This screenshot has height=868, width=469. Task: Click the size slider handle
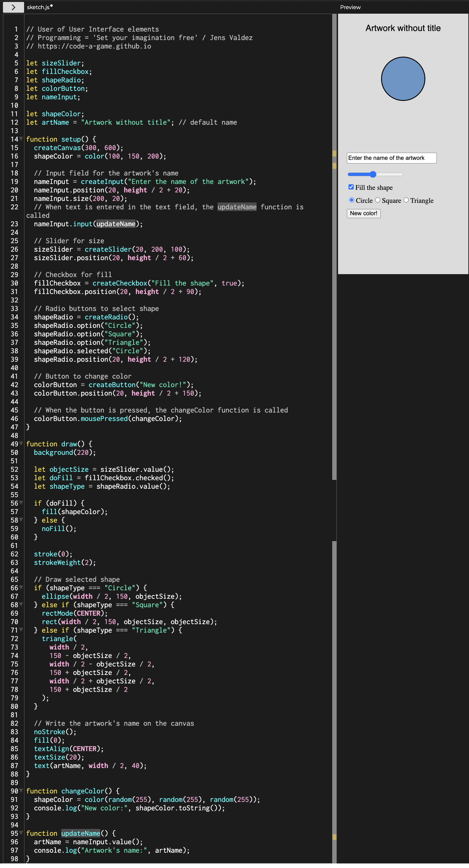click(x=373, y=174)
